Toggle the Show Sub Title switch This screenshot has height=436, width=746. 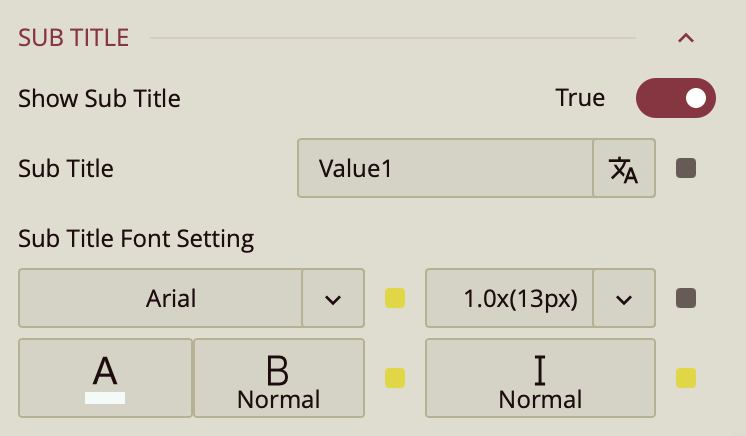pyautogui.click(x=676, y=98)
